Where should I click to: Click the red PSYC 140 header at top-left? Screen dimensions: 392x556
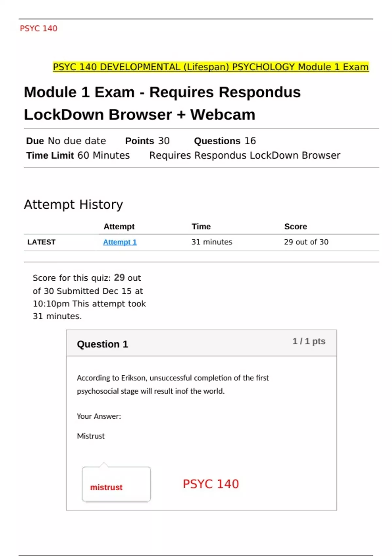[39, 28]
